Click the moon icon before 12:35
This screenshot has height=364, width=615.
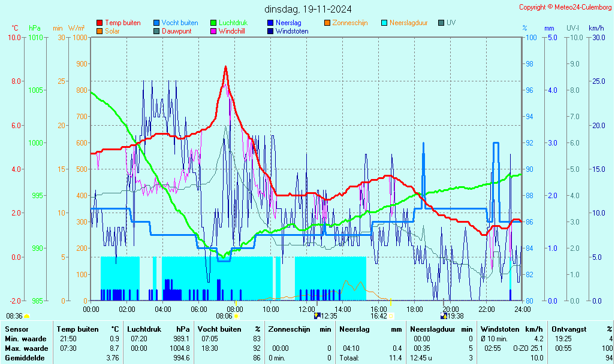click(317, 316)
